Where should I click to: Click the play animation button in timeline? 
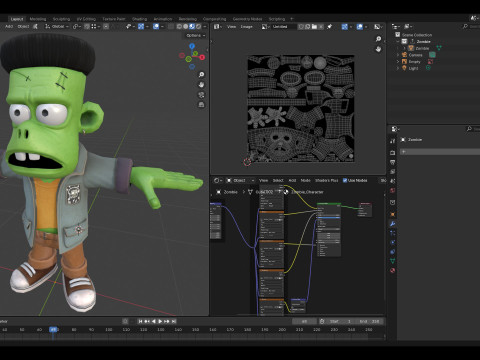(x=160, y=321)
